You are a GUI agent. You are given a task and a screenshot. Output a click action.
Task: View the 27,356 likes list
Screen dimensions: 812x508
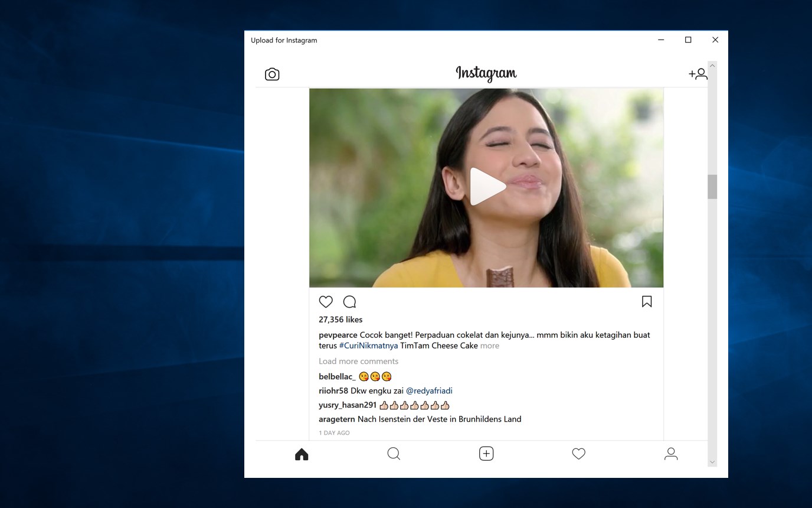tap(340, 320)
